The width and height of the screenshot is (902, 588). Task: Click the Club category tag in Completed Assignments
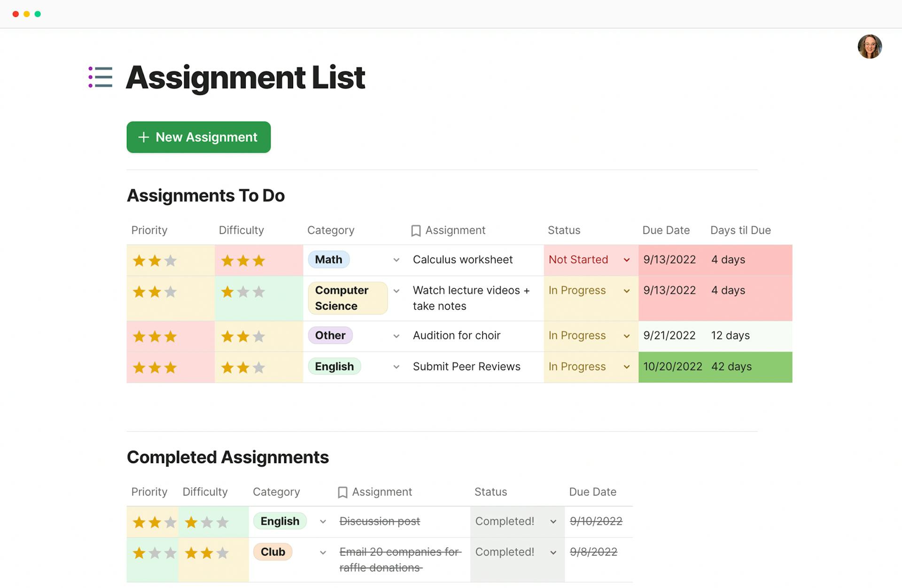(272, 552)
